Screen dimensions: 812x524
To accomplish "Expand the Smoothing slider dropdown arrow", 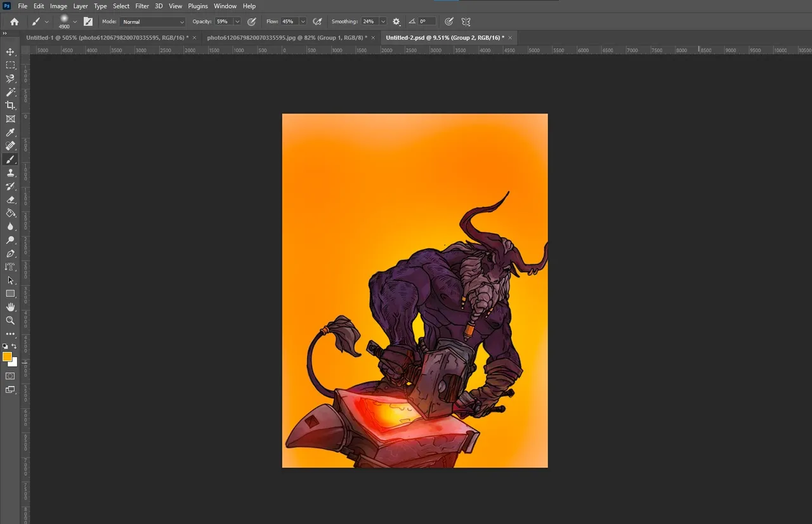I will pos(383,22).
